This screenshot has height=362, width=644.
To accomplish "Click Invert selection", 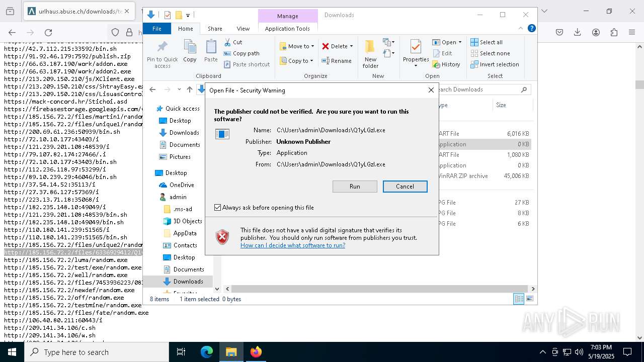I will click(x=495, y=64).
